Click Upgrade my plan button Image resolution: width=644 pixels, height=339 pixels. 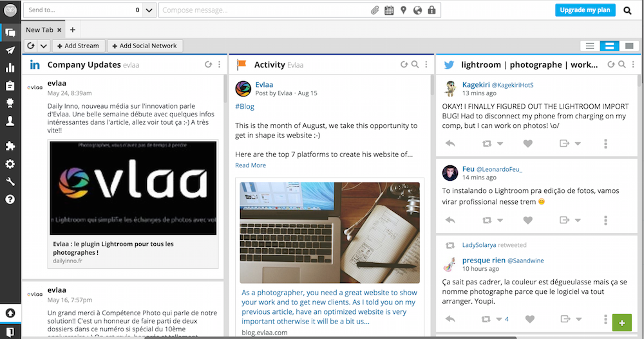585,10
